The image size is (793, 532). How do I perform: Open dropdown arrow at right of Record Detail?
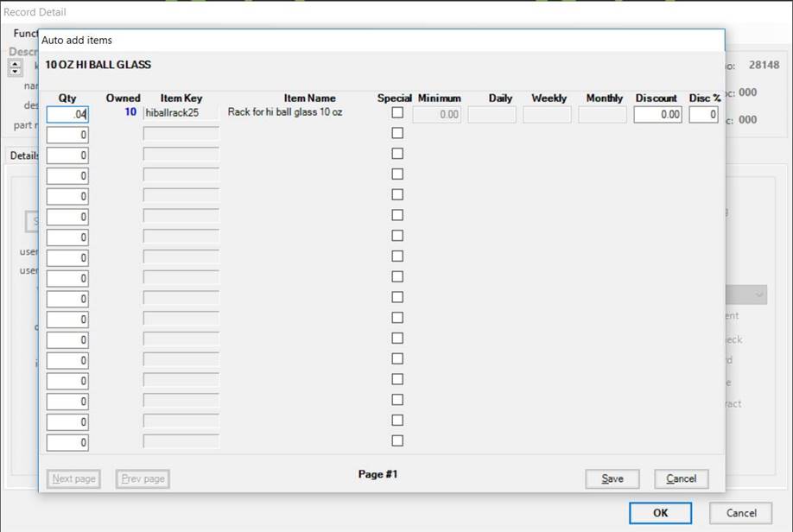tap(758, 295)
